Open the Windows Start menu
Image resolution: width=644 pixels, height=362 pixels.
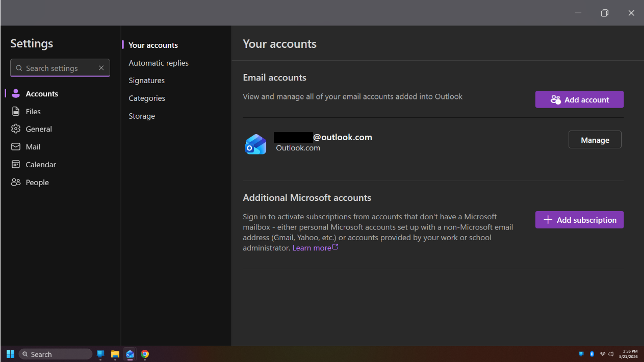pyautogui.click(x=10, y=354)
